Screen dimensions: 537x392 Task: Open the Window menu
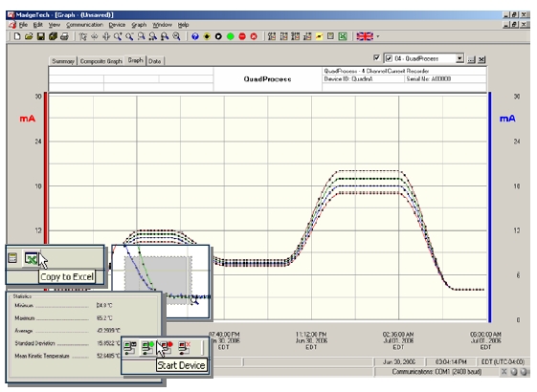[162, 25]
